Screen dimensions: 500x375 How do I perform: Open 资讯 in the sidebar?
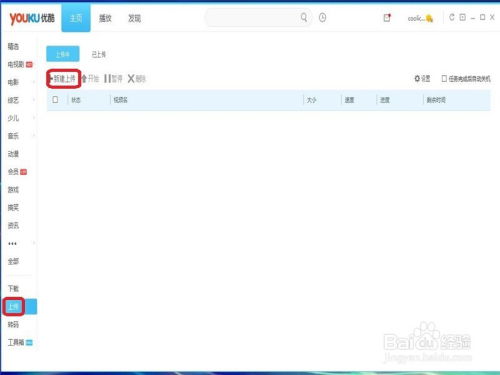pos(13,226)
